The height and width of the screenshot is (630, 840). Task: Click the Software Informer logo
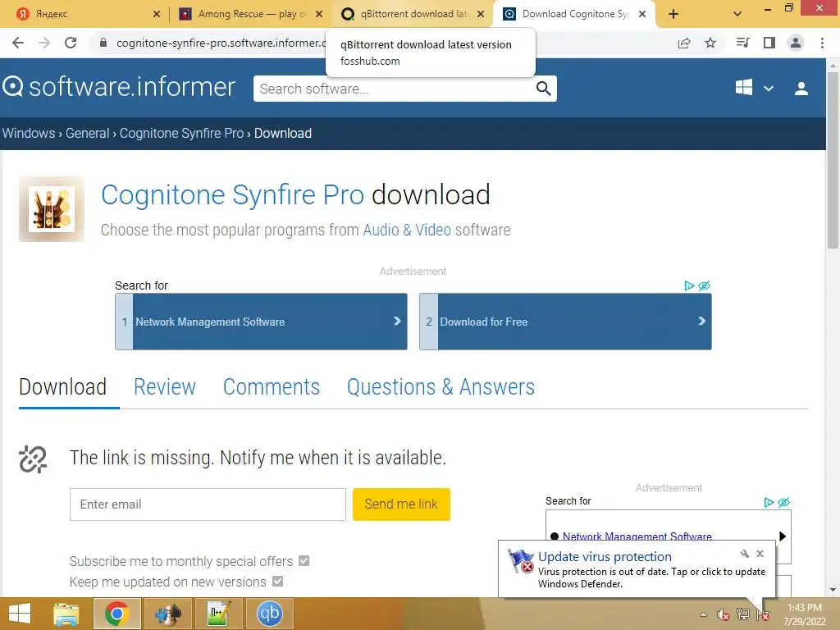coord(118,87)
